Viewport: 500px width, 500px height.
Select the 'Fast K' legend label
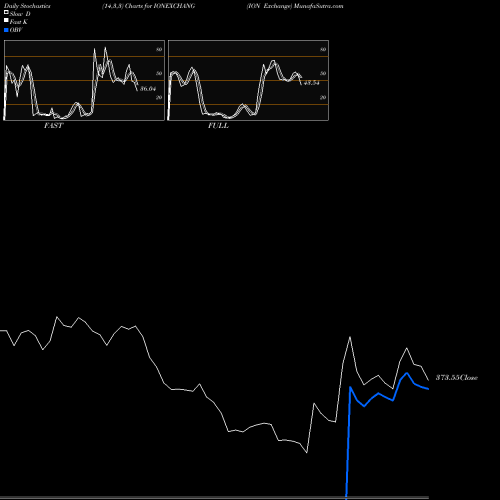point(19,22)
